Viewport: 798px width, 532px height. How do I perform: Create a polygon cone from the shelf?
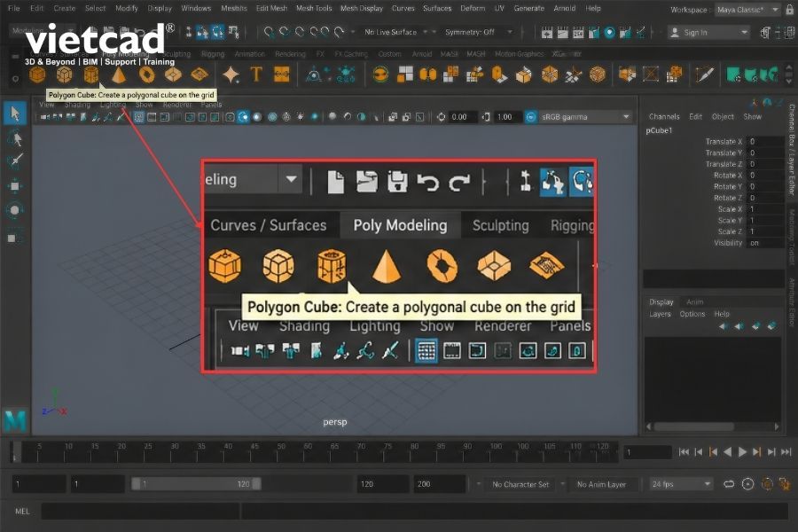tap(119, 74)
